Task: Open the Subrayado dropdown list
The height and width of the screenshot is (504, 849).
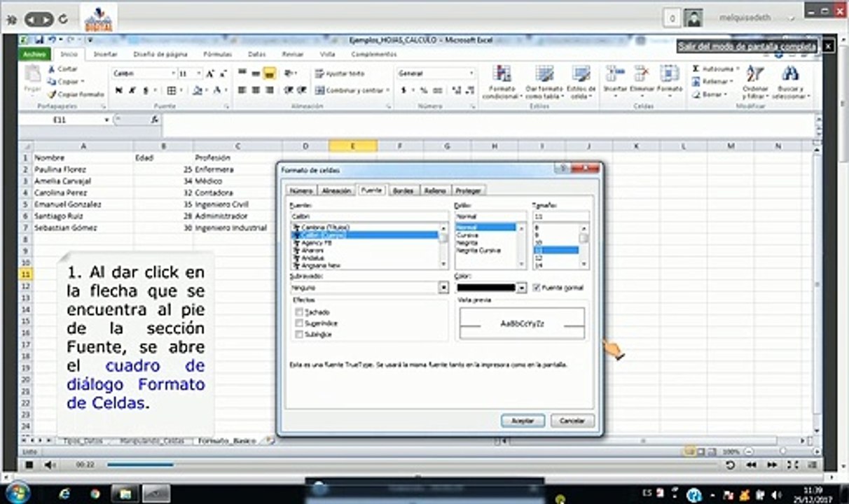Action: pyautogui.click(x=443, y=288)
